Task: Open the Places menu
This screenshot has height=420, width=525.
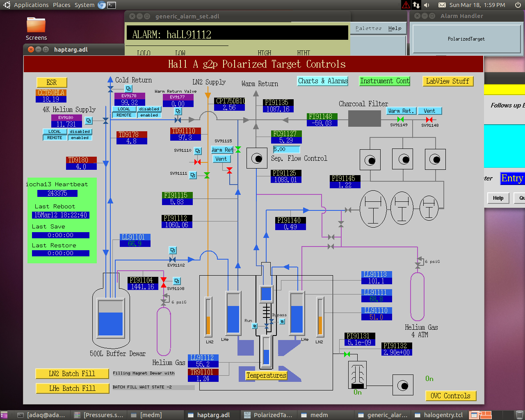Action: click(x=62, y=5)
